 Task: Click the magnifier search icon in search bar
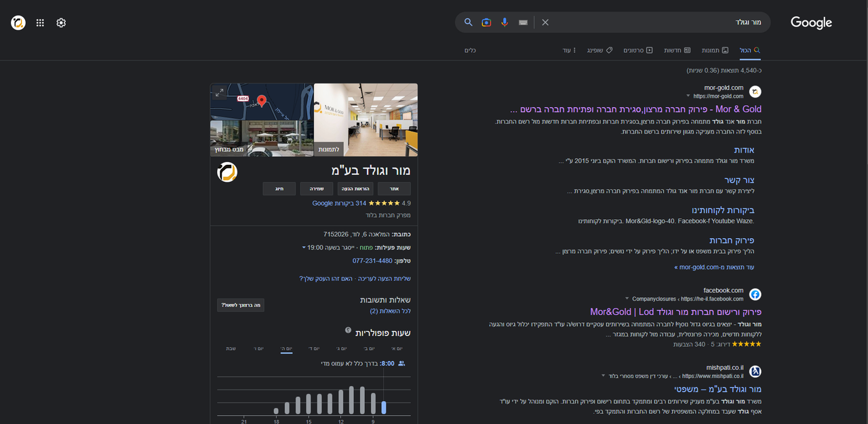pyautogui.click(x=468, y=22)
